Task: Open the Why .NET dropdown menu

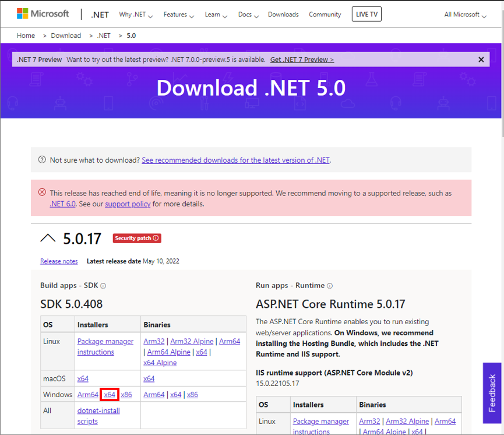Action: pos(136,15)
